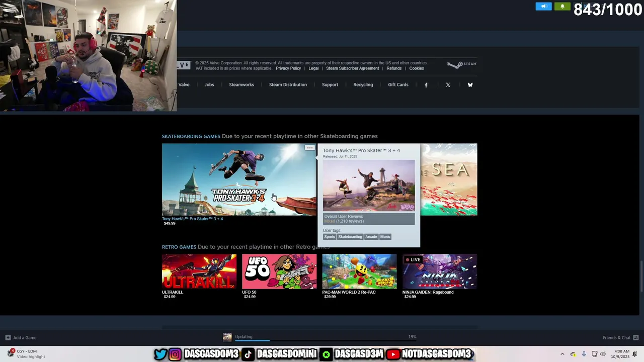This screenshot has height=362, width=644.
Task: Go to the Jobs footer link
Action: point(209,84)
